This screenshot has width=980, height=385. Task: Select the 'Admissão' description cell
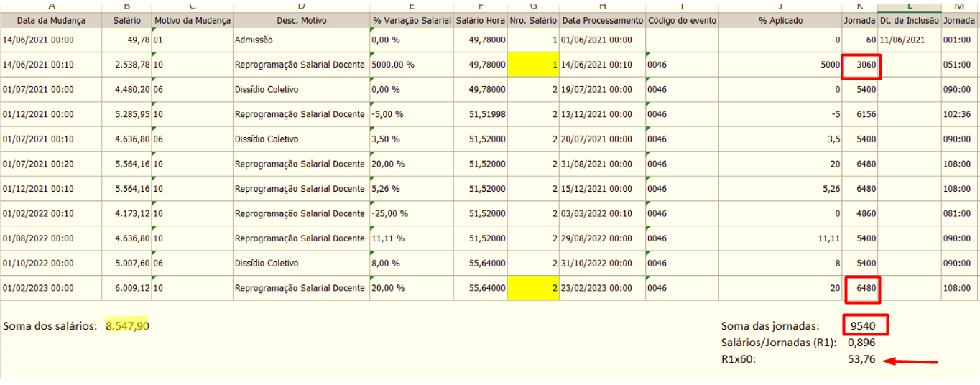tap(302, 40)
